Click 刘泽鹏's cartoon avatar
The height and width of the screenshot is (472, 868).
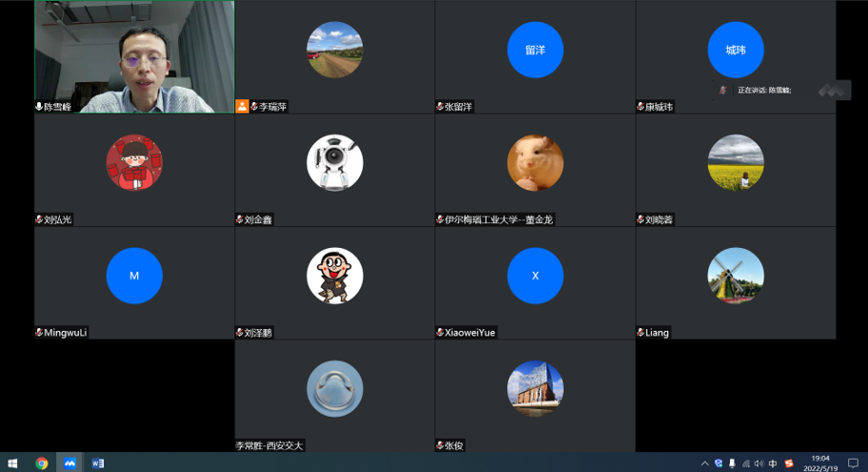(x=334, y=276)
